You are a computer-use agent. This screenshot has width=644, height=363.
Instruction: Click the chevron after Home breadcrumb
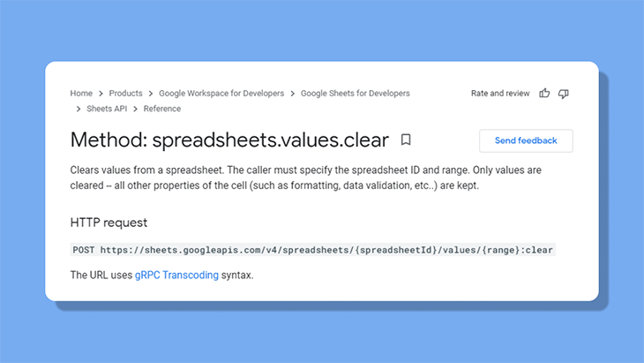101,94
